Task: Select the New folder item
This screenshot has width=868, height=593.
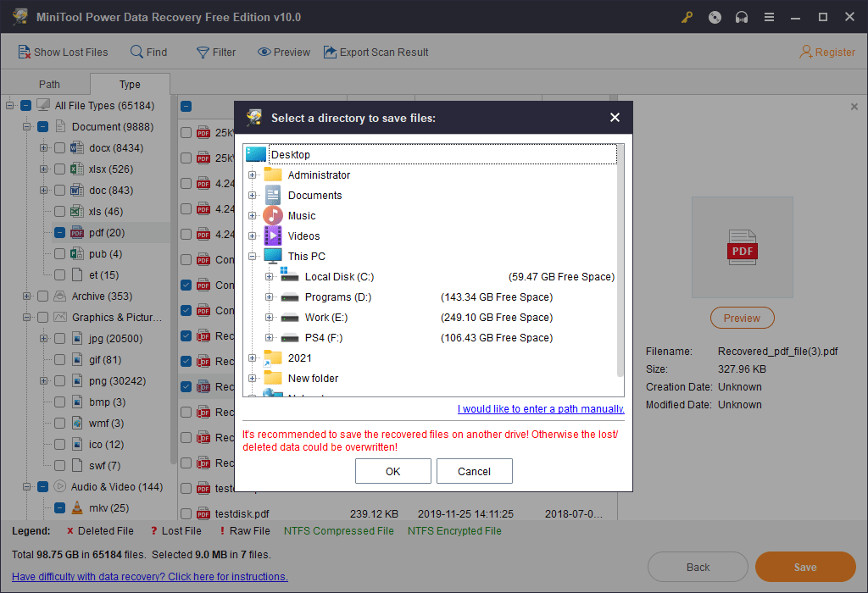Action: pos(313,379)
